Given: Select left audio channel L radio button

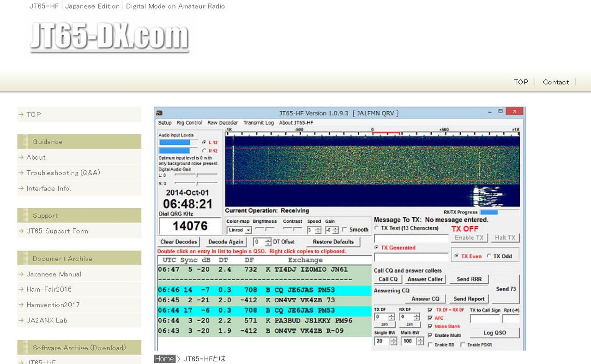Looking at the screenshot, I should click(x=205, y=143).
